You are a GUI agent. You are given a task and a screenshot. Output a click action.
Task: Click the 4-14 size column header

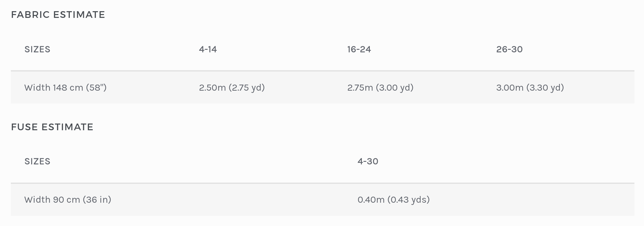(208, 49)
